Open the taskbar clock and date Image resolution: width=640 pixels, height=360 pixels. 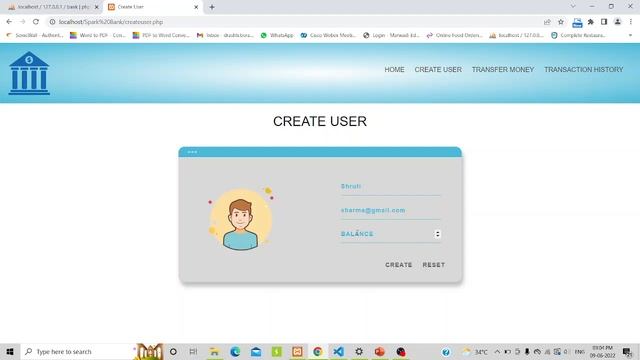click(602, 352)
